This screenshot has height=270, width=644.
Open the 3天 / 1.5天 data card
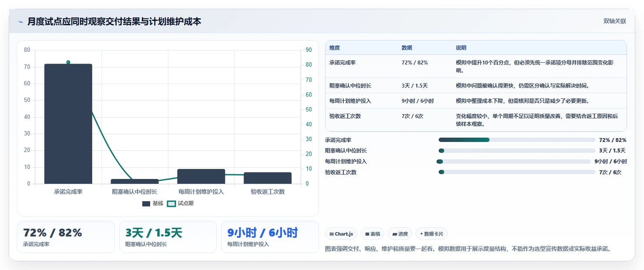[x=168, y=237]
